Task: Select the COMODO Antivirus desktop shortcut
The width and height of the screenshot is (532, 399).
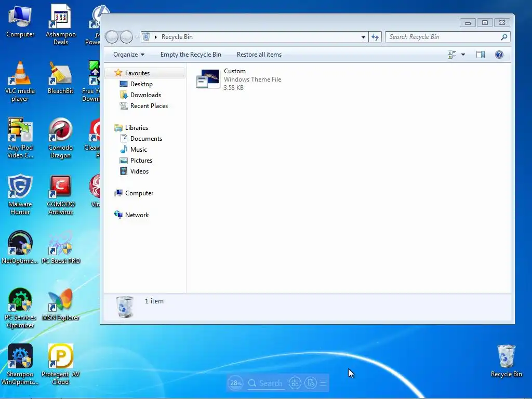Action: coord(60,195)
